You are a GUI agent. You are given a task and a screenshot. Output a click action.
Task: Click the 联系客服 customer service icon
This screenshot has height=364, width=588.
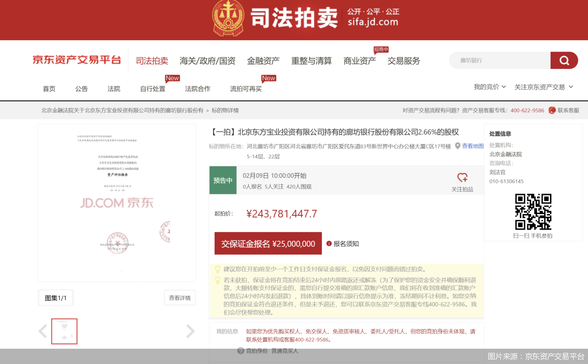551,110
